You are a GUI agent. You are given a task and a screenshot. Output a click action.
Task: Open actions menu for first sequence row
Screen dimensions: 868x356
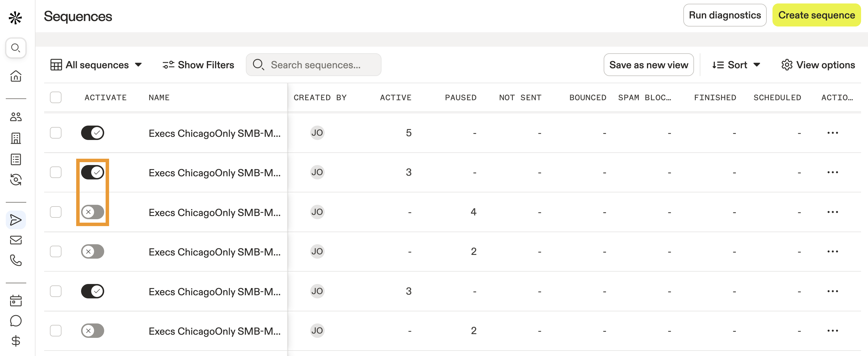(x=832, y=132)
